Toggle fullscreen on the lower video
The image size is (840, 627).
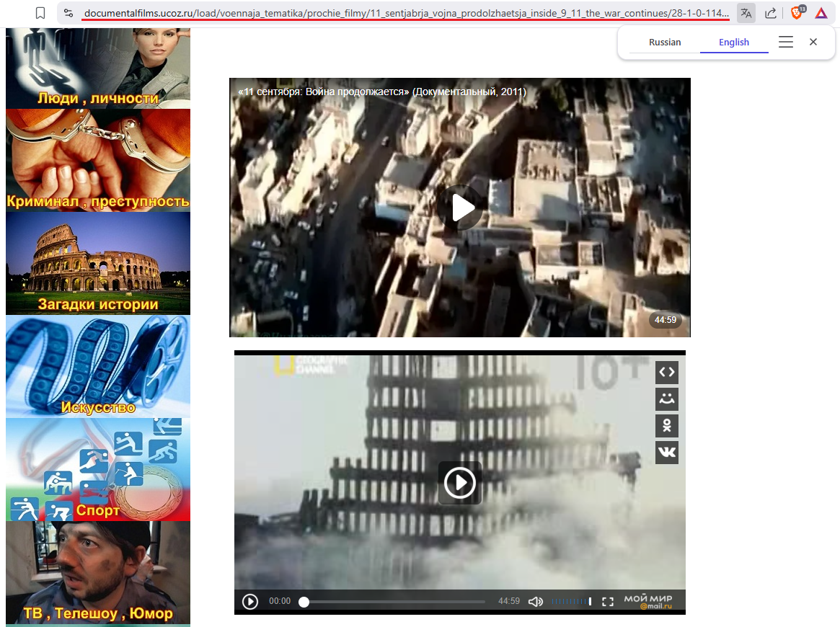point(608,602)
